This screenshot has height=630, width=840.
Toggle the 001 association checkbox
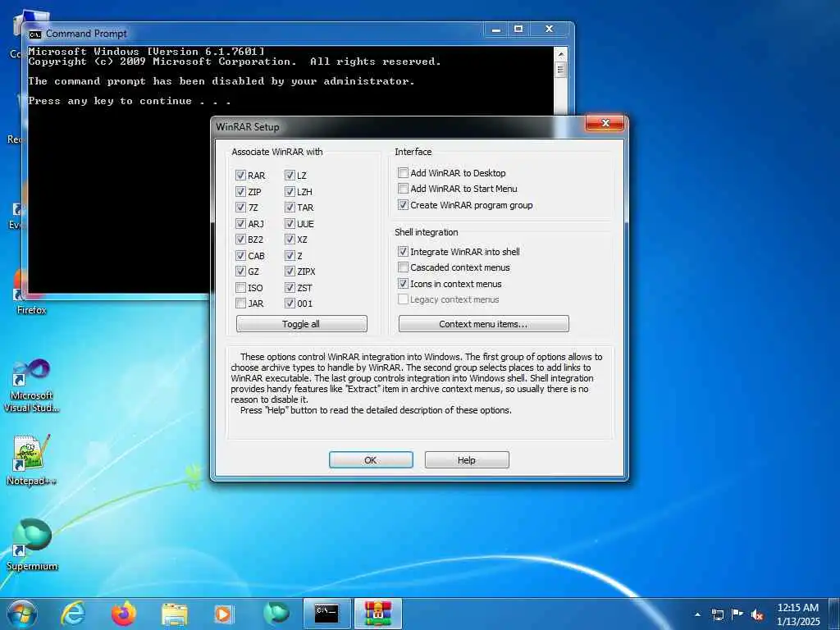pyautogui.click(x=290, y=304)
